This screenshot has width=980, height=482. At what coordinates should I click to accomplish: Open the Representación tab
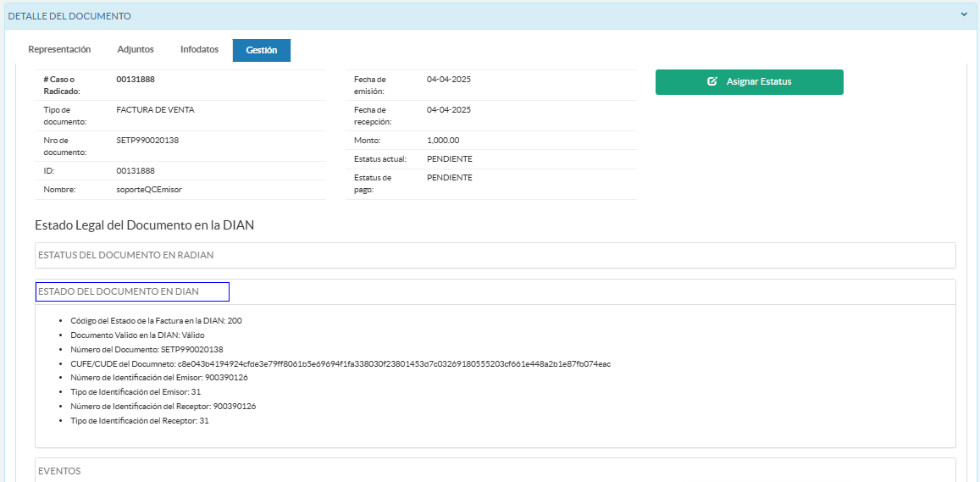pos(59,50)
